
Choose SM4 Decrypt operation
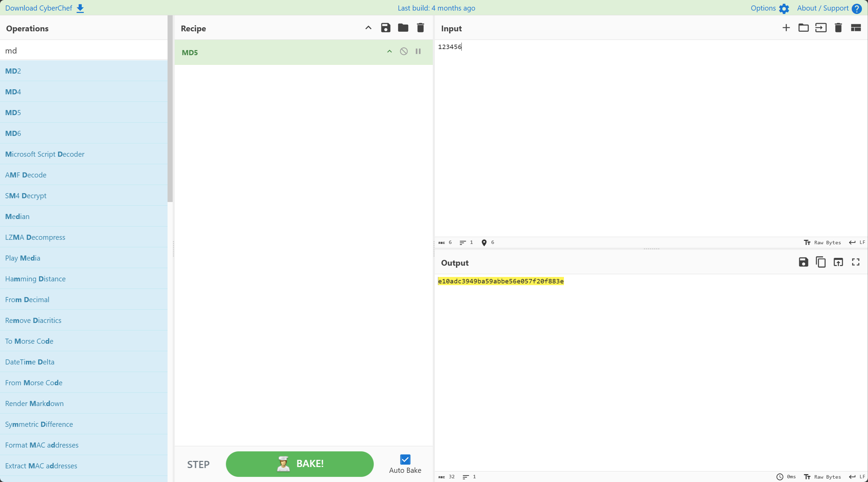(x=84, y=196)
